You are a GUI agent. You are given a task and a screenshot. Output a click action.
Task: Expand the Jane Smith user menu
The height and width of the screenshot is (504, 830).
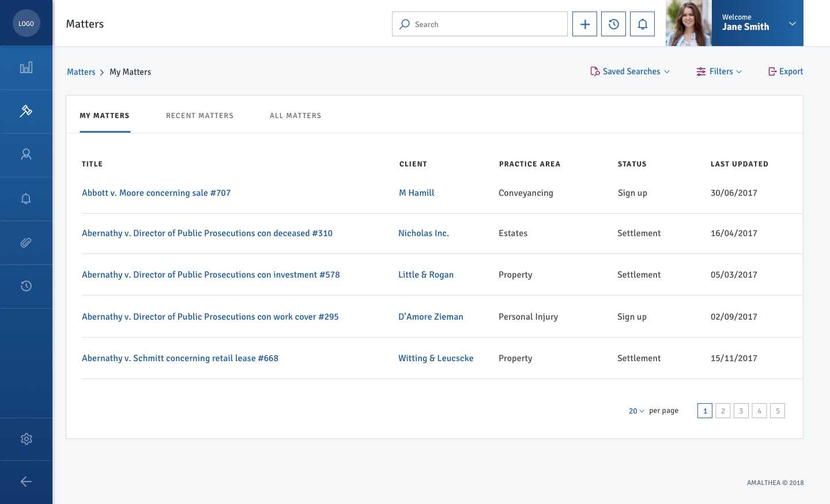pyautogui.click(x=792, y=24)
